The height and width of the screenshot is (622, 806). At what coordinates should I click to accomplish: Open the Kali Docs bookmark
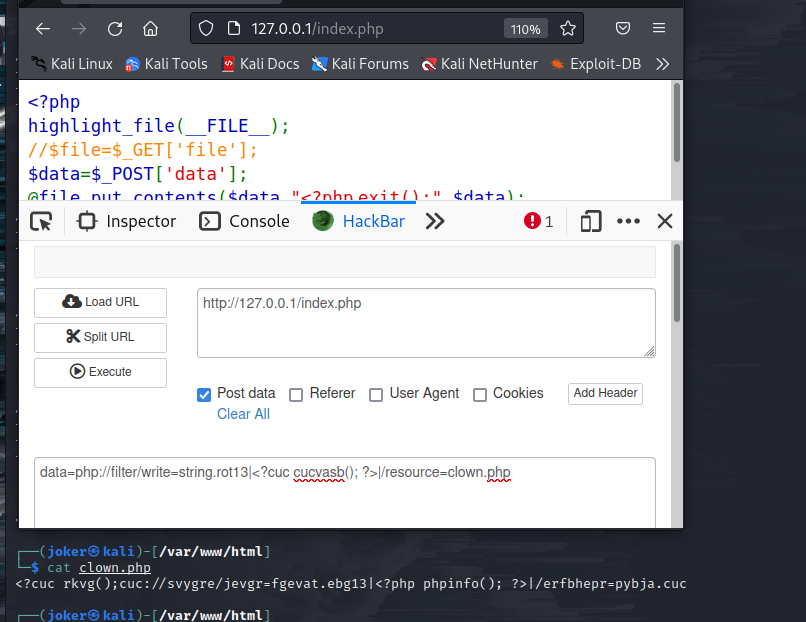point(261,64)
